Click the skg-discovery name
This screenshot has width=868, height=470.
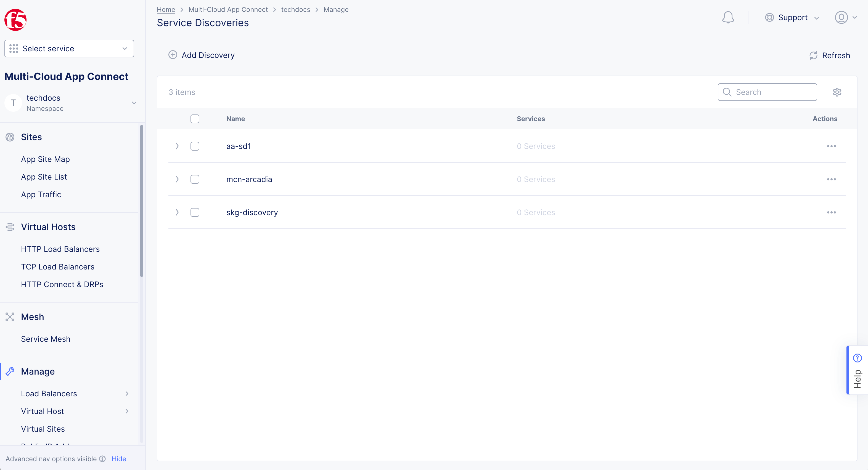coord(252,212)
